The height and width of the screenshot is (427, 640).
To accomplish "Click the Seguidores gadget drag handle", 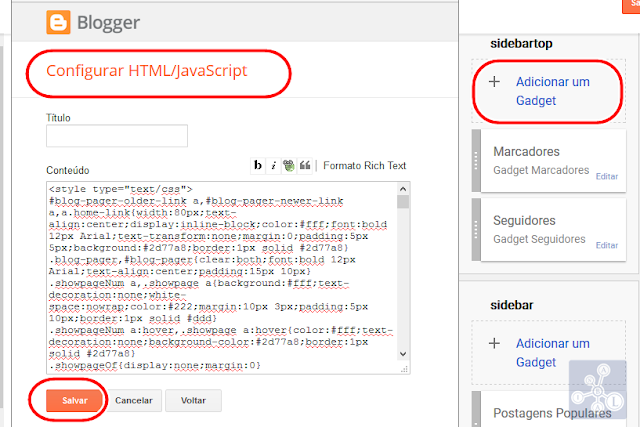I will click(476, 230).
